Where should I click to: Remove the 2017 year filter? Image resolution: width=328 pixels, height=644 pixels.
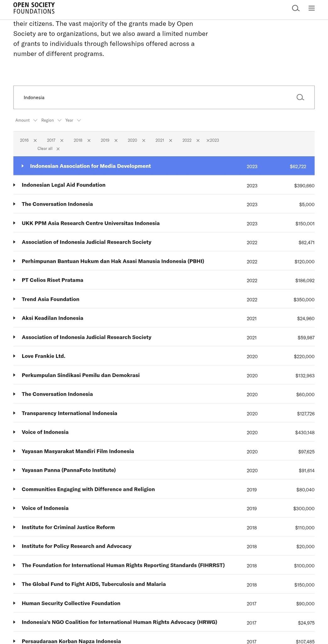[x=62, y=141]
